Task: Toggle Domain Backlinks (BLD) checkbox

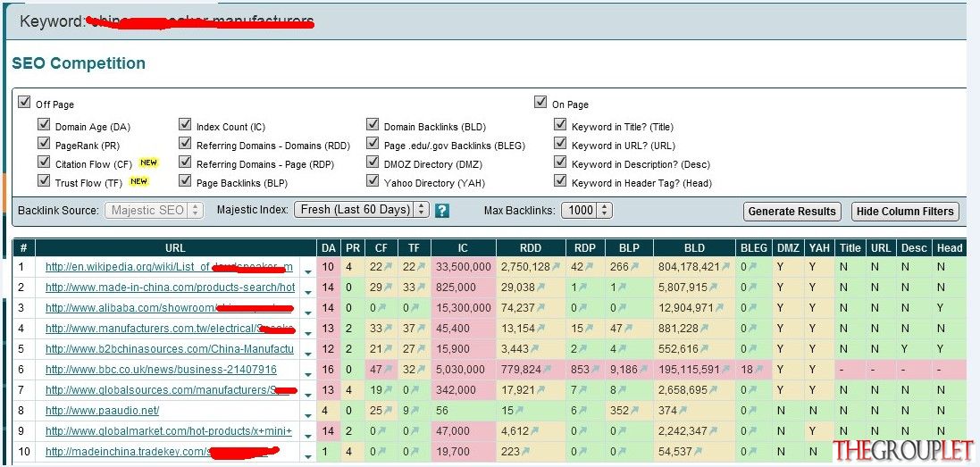Action: click(373, 124)
